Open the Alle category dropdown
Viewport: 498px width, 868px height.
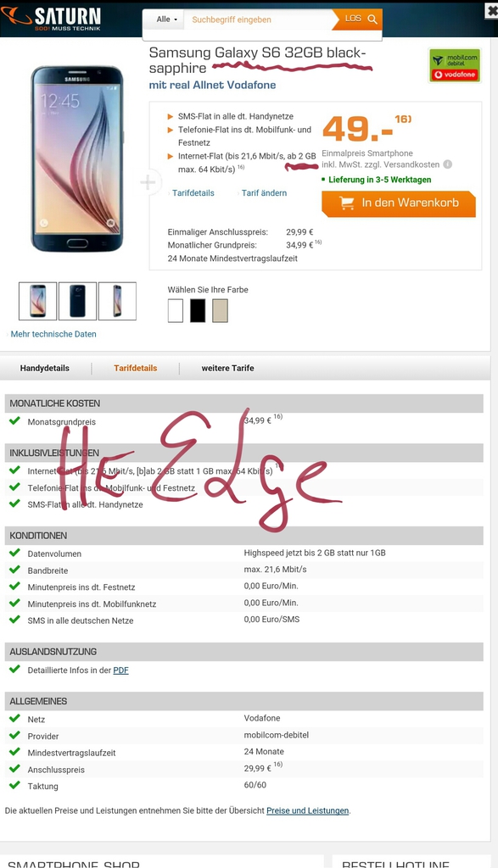click(x=166, y=19)
